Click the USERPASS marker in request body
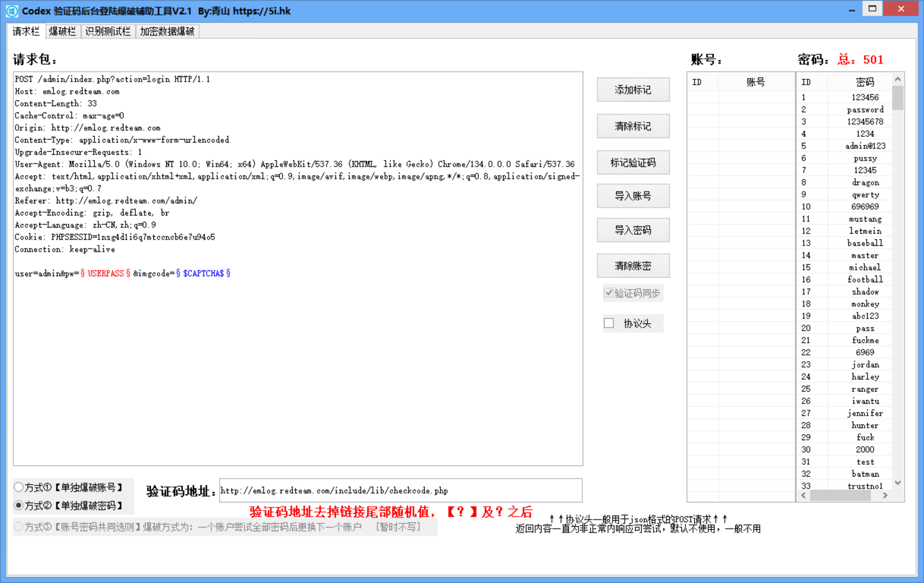924x583 pixels. (106, 273)
